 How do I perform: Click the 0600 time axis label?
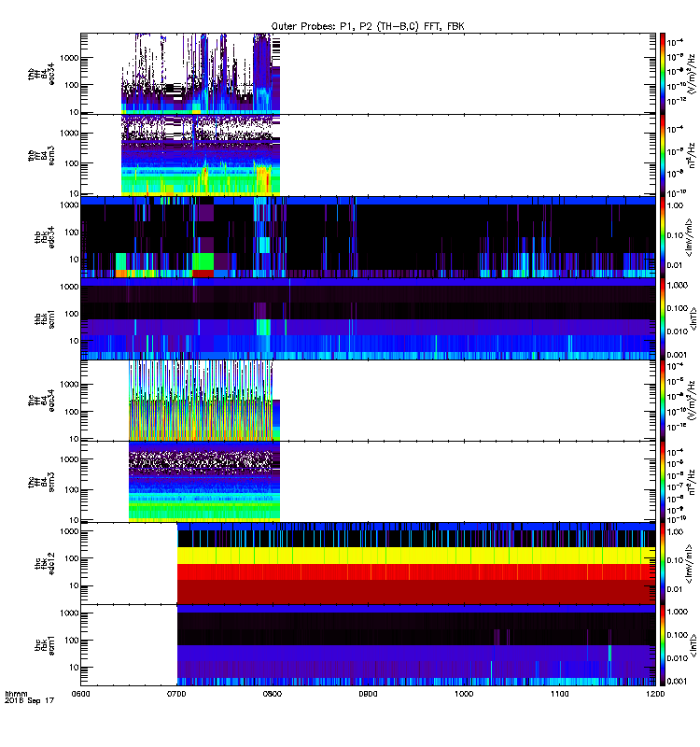pos(80,694)
